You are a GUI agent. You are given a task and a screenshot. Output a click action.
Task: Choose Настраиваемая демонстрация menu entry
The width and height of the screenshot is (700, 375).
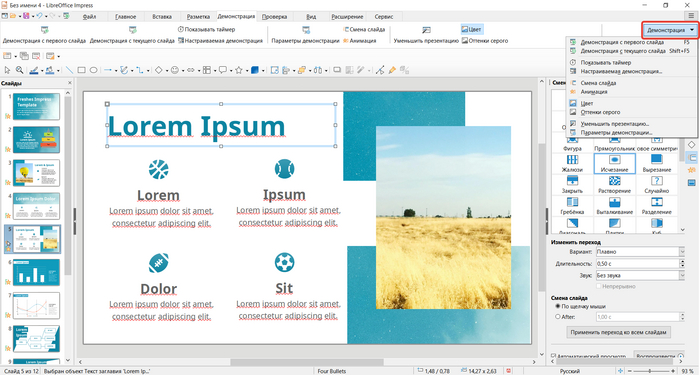631,71
